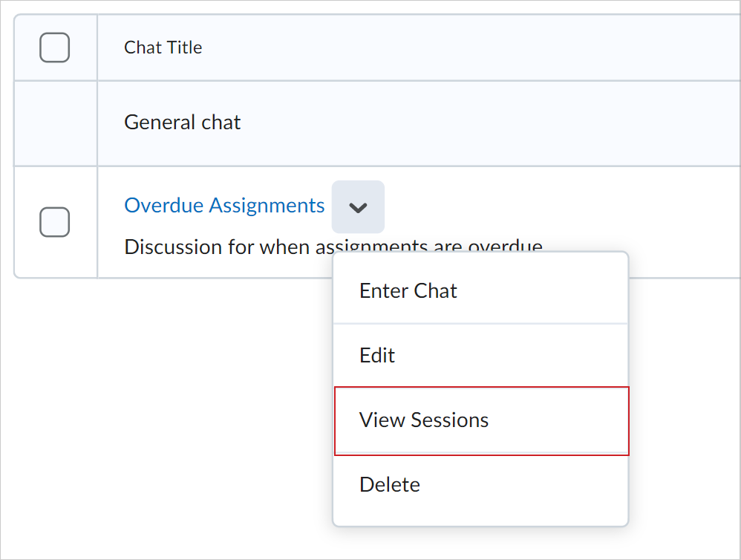Viewport: 741px width, 560px height.
Task: Edit the Overdue Assignments chat
Action: tap(377, 355)
